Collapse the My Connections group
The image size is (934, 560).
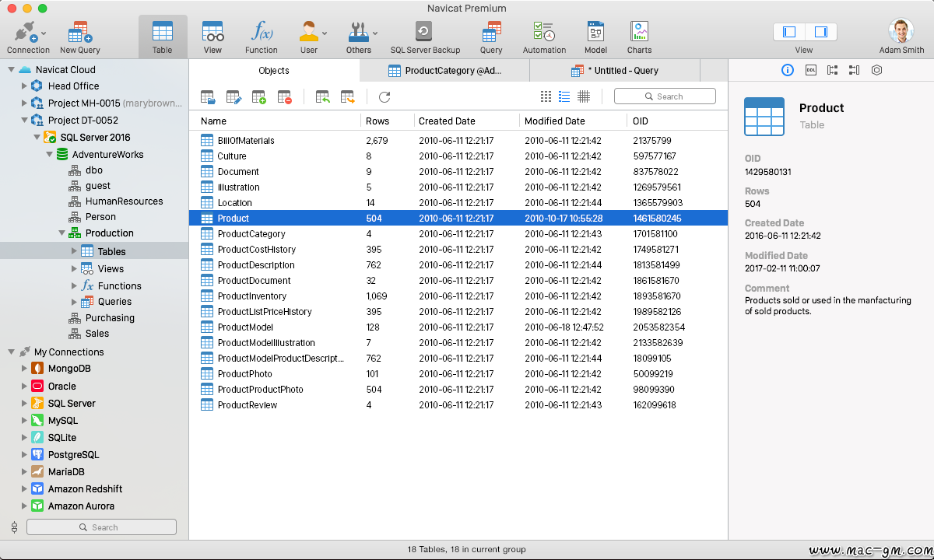pos(11,352)
